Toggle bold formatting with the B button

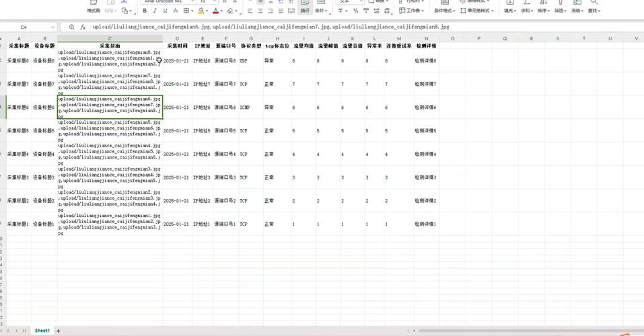pos(145,11)
